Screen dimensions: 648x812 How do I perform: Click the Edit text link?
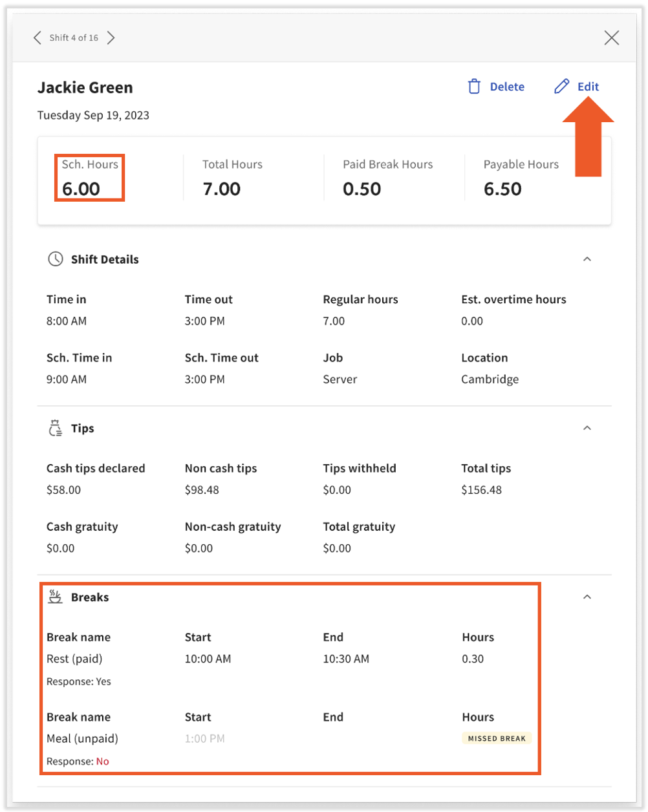pyautogui.click(x=588, y=87)
